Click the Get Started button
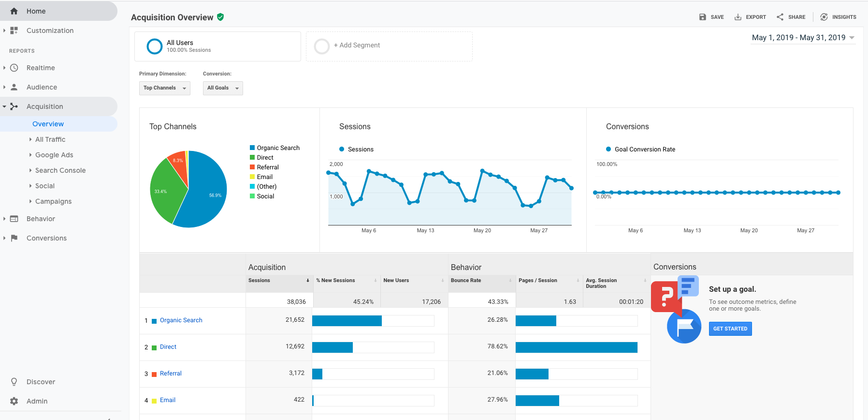868x420 pixels. click(730, 329)
